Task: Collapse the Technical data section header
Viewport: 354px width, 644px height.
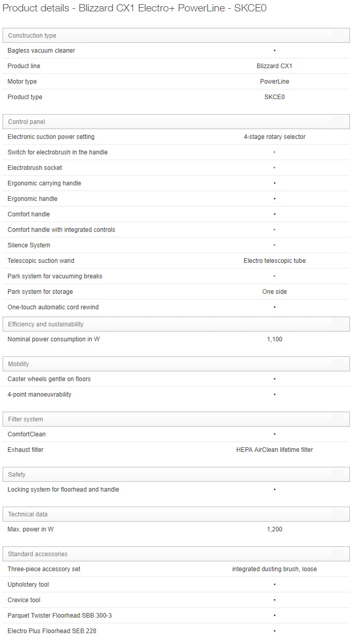Action: (176, 514)
